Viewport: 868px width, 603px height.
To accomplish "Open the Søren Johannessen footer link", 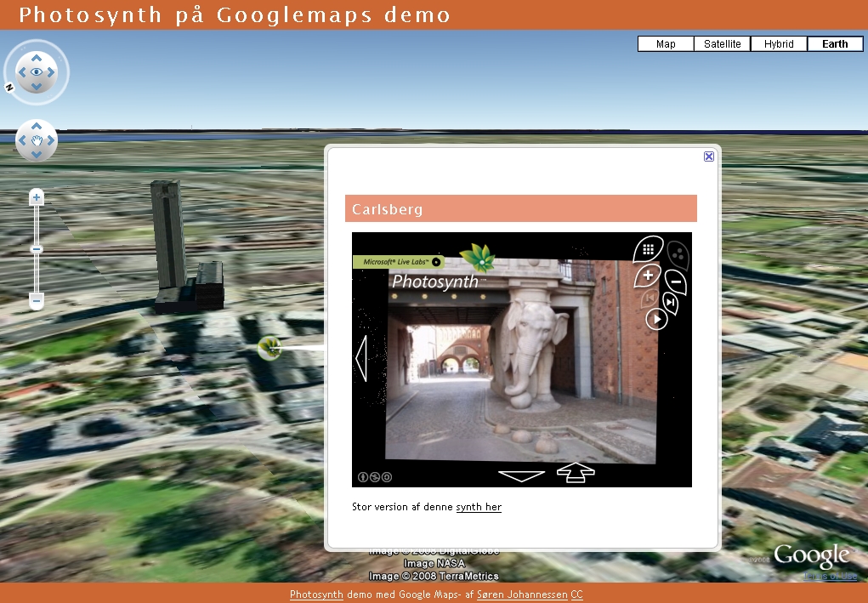I will coord(522,594).
